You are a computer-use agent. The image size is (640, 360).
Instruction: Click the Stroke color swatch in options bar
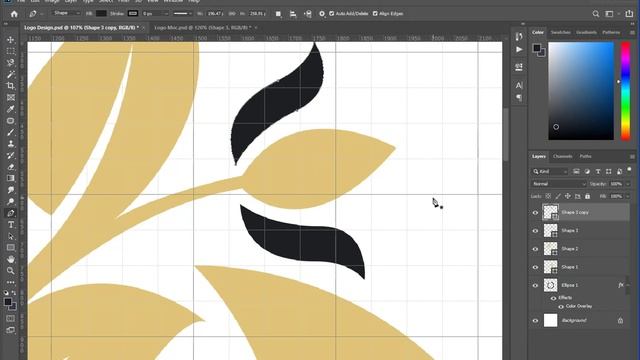click(x=133, y=13)
